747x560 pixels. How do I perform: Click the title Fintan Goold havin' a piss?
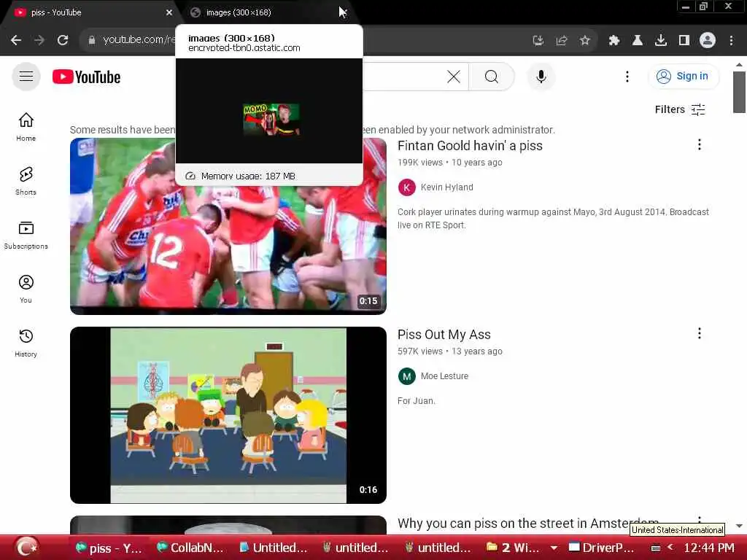tap(470, 146)
